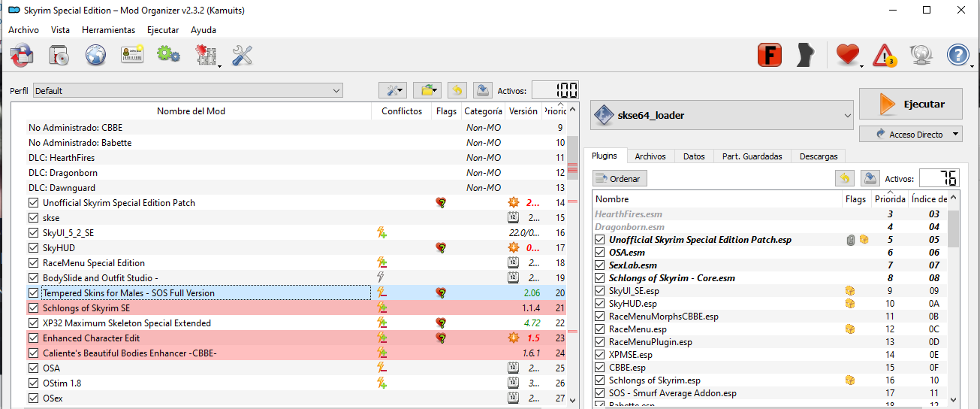This screenshot has height=409, width=980.
Task: Uncheck the SexLab.esm plugin checkbox
Action: pyautogui.click(x=599, y=265)
